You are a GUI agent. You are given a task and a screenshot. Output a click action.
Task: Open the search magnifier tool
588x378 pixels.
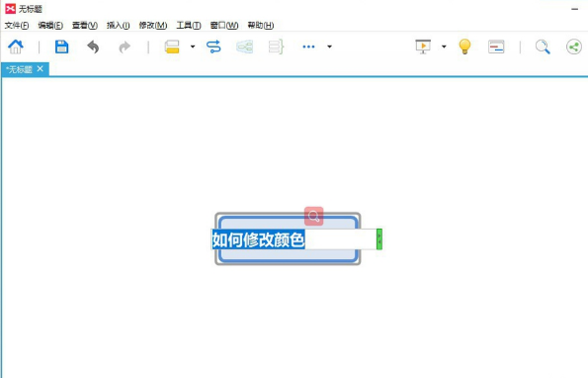[543, 47]
